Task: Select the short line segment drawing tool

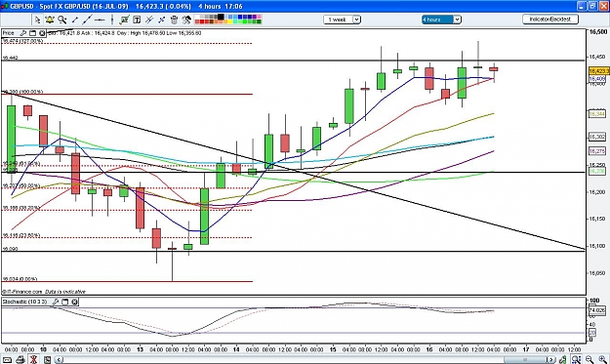Action: point(75,20)
